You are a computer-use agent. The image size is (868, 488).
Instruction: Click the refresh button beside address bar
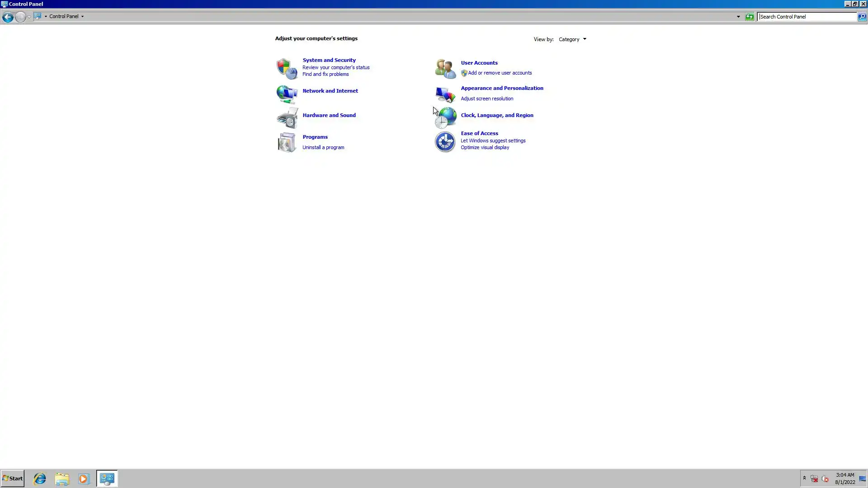pos(749,17)
